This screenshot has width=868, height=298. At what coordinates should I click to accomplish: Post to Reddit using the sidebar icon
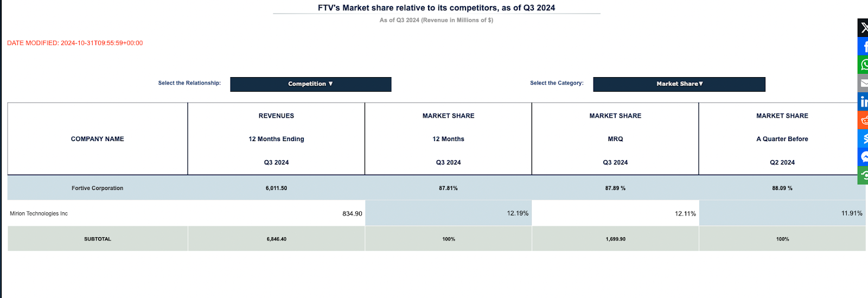click(x=863, y=120)
